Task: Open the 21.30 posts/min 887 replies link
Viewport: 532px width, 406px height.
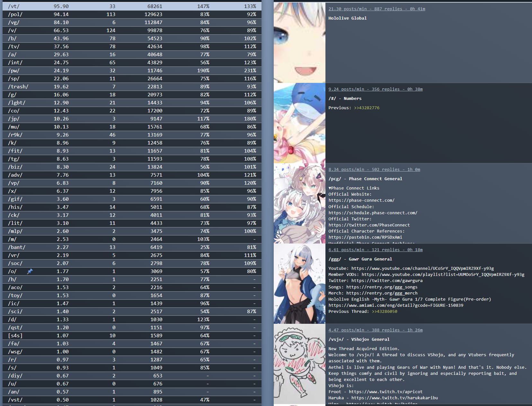Action: tap(377, 9)
